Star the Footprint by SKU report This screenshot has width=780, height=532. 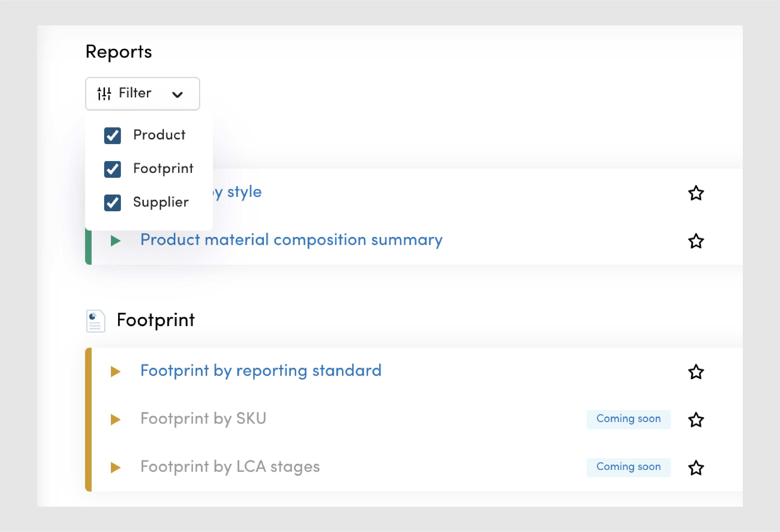coord(696,420)
